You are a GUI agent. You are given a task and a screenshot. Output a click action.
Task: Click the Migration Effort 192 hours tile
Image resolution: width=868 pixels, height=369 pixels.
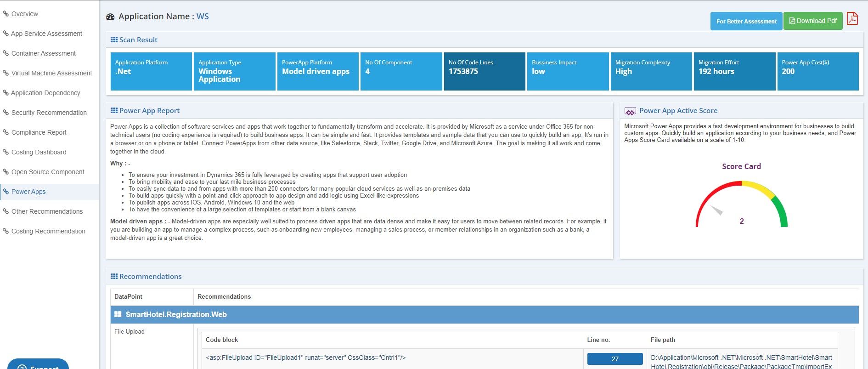pos(734,71)
